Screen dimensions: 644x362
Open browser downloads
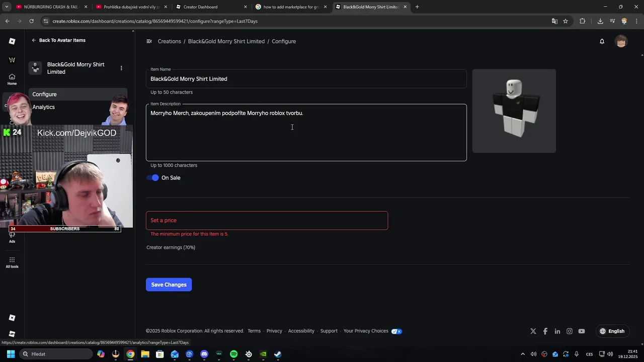pyautogui.click(x=600, y=21)
